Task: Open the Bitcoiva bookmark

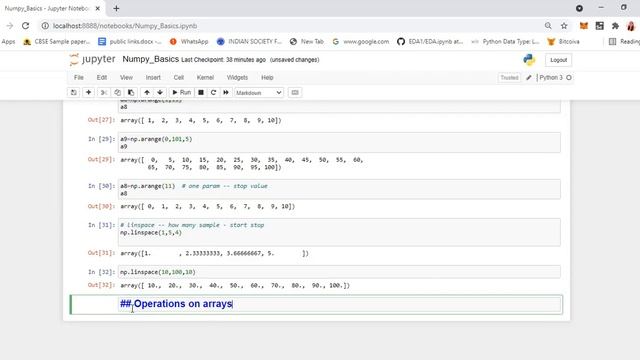Action: click(564, 42)
